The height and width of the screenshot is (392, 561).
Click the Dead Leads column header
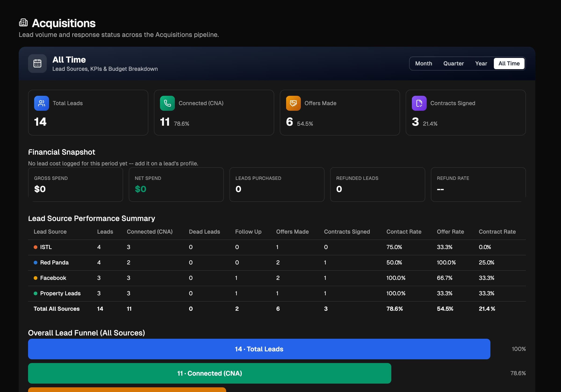tap(204, 232)
